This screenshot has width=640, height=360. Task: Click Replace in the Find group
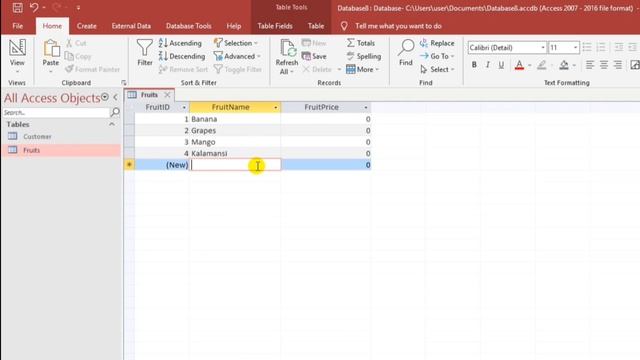click(x=437, y=43)
